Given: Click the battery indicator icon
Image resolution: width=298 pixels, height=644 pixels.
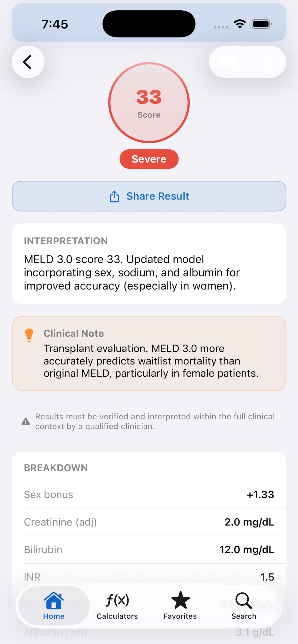Looking at the screenshot, I should [261, 24].
